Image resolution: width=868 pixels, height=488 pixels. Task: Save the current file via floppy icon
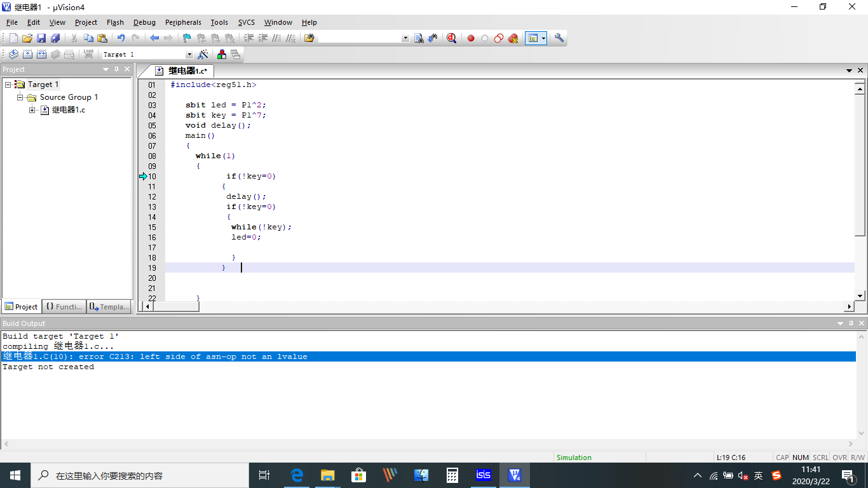[41, 38]
